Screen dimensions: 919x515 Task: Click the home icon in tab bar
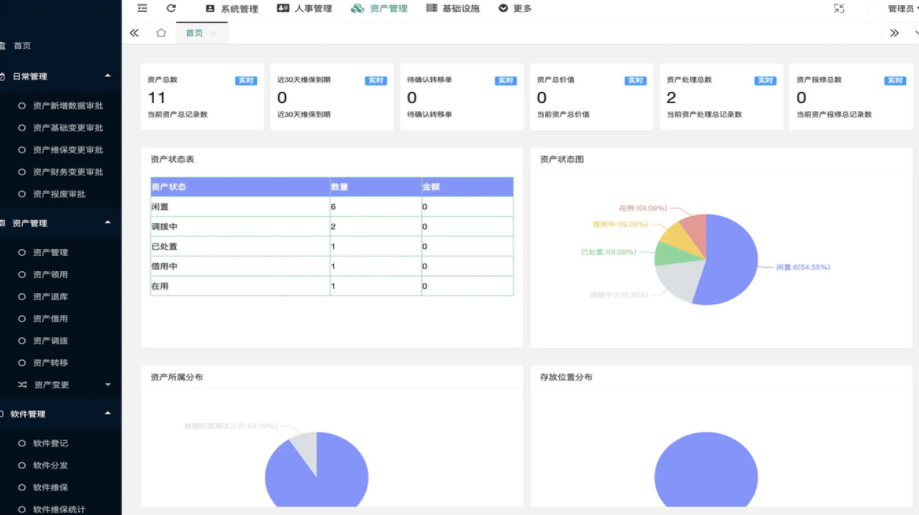[161, 33]
